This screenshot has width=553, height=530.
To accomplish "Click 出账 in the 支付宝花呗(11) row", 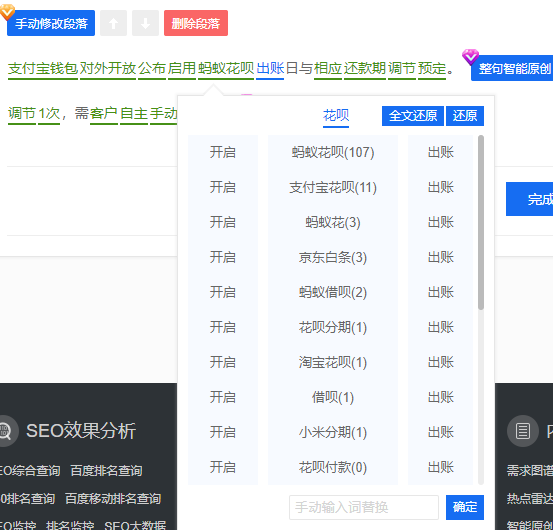I will click(440, 187).
